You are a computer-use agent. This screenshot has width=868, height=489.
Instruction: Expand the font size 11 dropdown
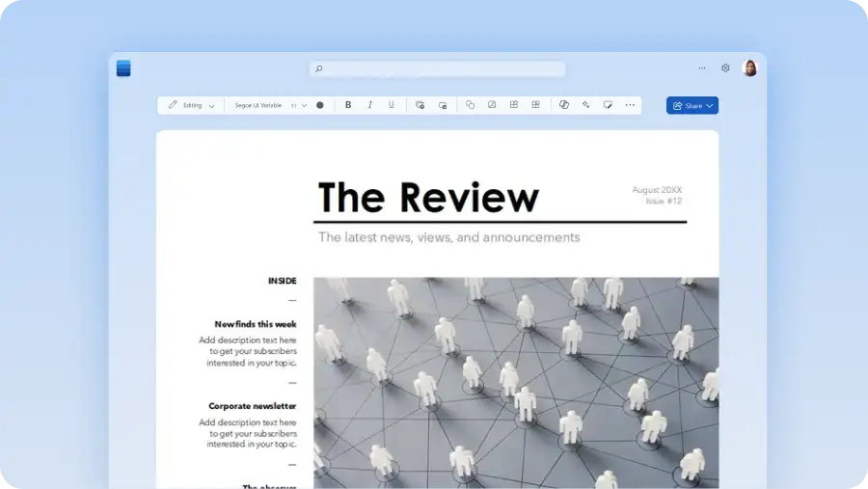pyautogui.click(x=299, y=105)
